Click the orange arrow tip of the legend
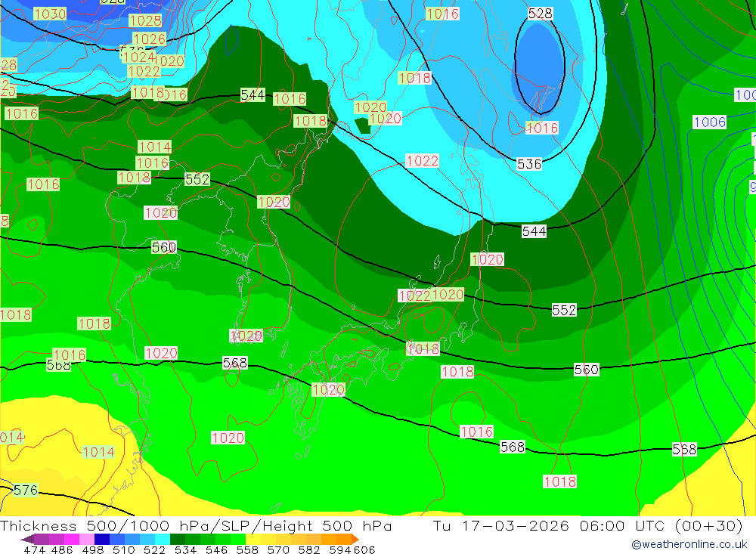This screenshot has height=554, width=756. tap(355, 539)
